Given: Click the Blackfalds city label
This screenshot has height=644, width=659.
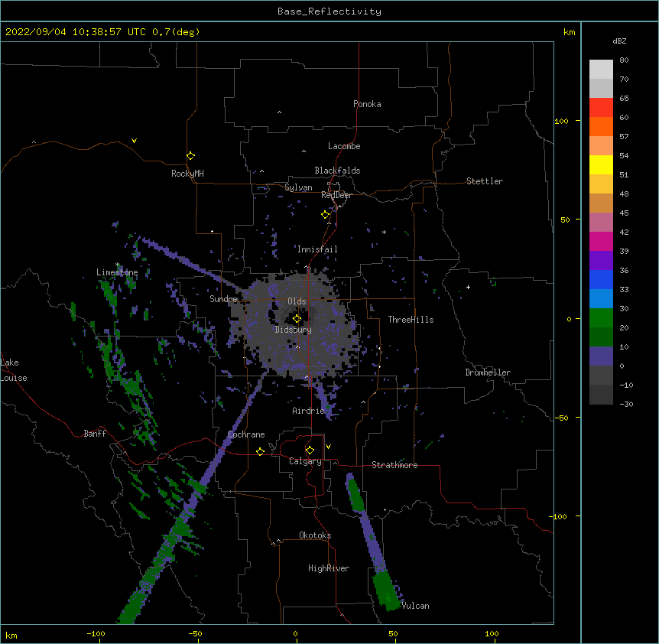Looking at the screenshot, I should pyautogui.click(x=337, y=171).
